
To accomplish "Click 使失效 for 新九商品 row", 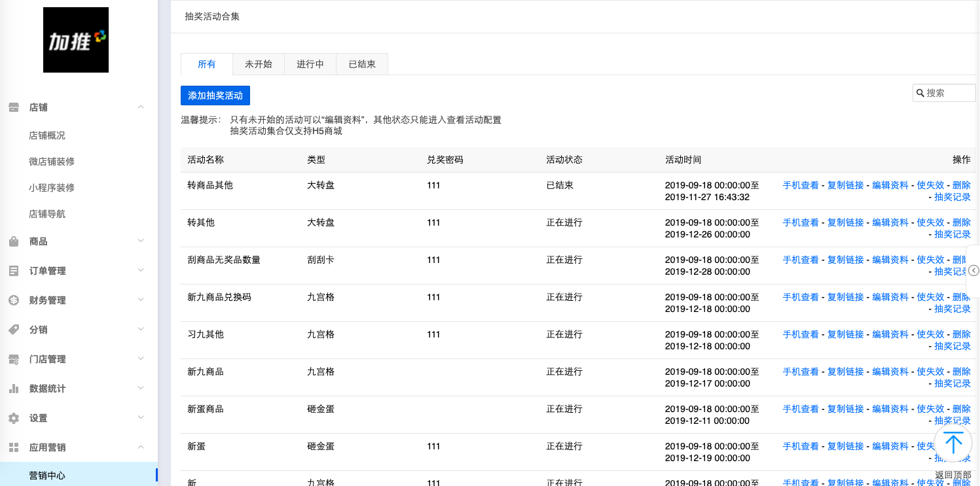I will coord(930,372).
